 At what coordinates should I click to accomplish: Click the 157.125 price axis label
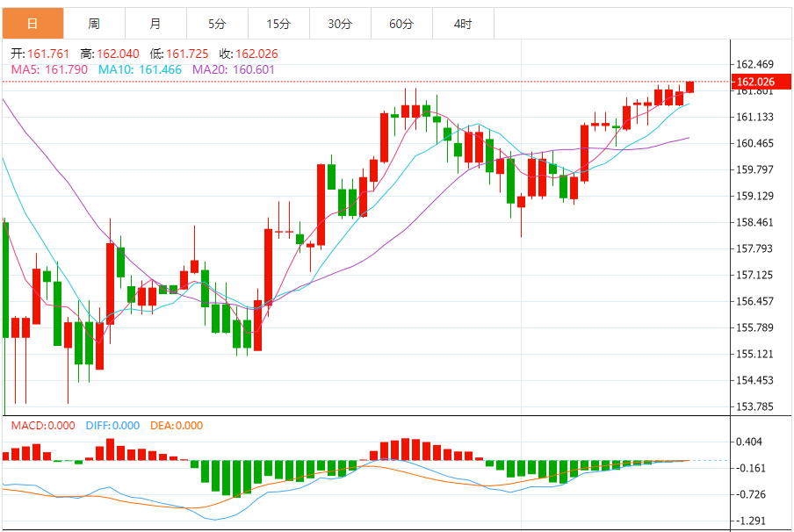[754, 275]
